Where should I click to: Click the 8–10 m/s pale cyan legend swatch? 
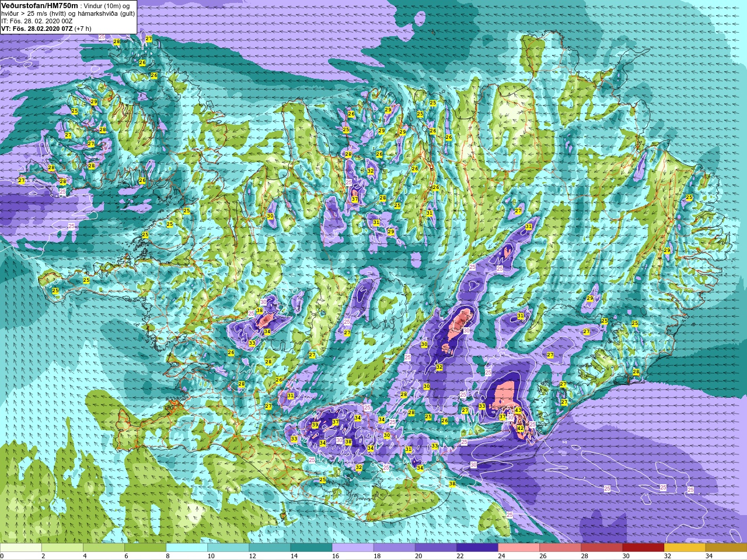pyautogui.click(x=187, y=548)
